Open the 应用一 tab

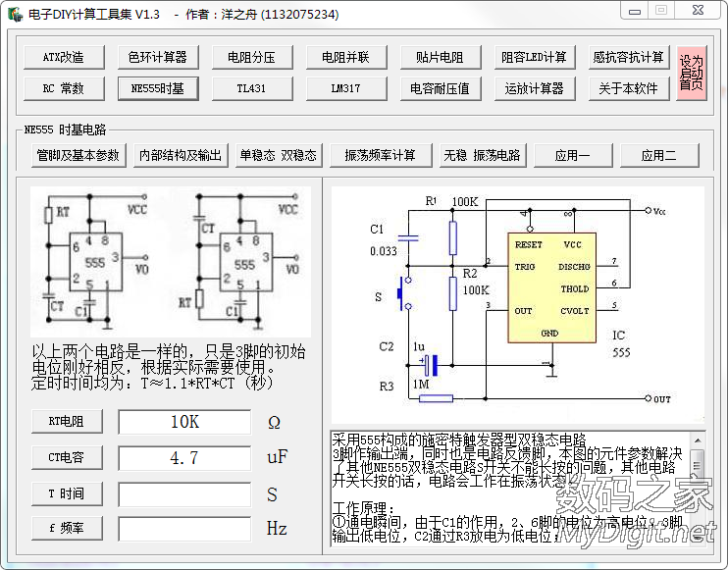pyautogui.click(x=573, y=155)
